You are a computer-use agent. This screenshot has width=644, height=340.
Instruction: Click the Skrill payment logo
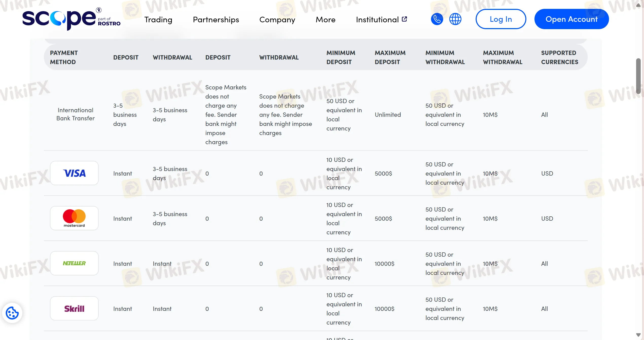pyautogui.click(x=74, y=308)
